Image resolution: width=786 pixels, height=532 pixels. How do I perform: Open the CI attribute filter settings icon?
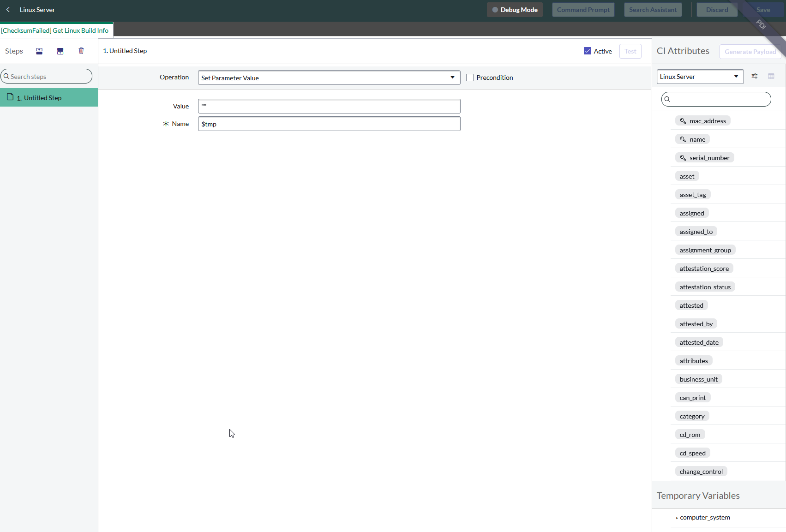[754, 76]
